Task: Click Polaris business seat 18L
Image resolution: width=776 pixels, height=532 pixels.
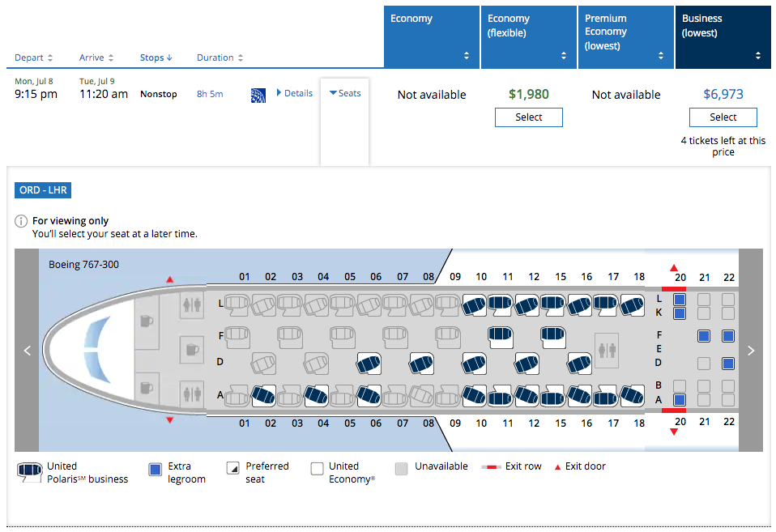Action: tap(632, 305)
